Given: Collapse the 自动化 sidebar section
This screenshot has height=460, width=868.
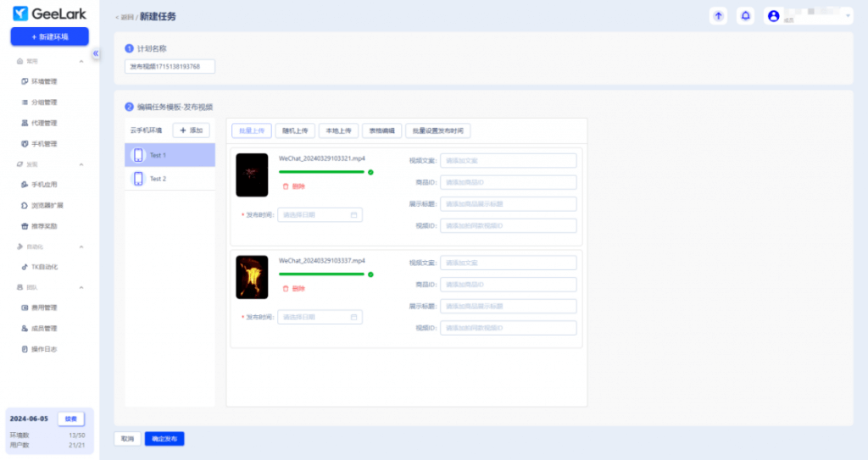Looking at the screenshot, I should click(x=81, y=247).
